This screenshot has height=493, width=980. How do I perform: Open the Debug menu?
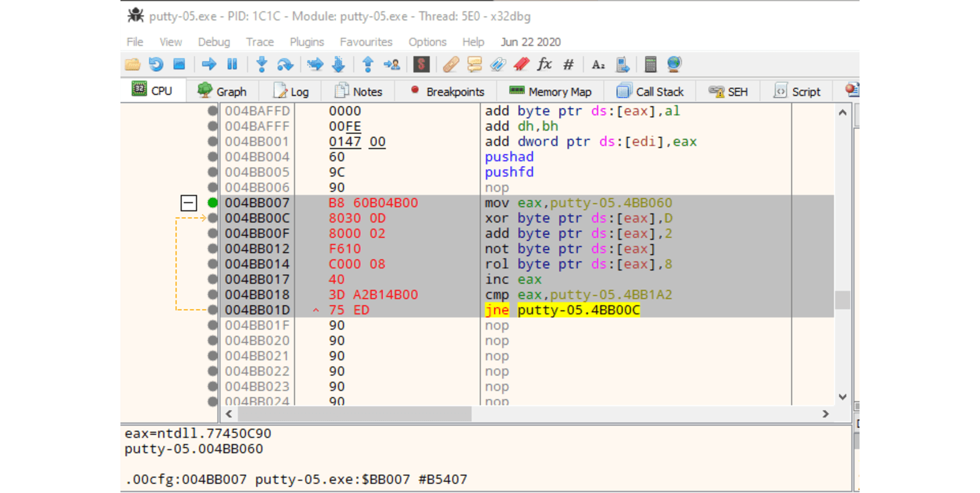coord(214,42)
